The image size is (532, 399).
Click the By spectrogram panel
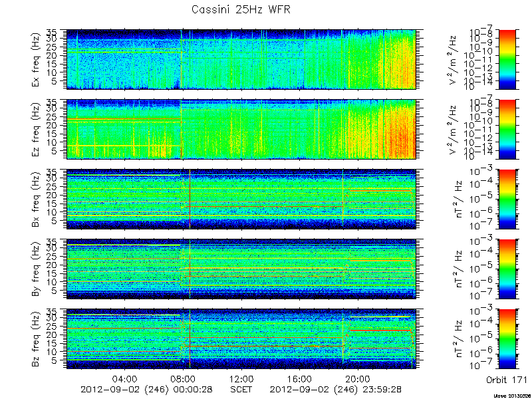click(241, 269)
